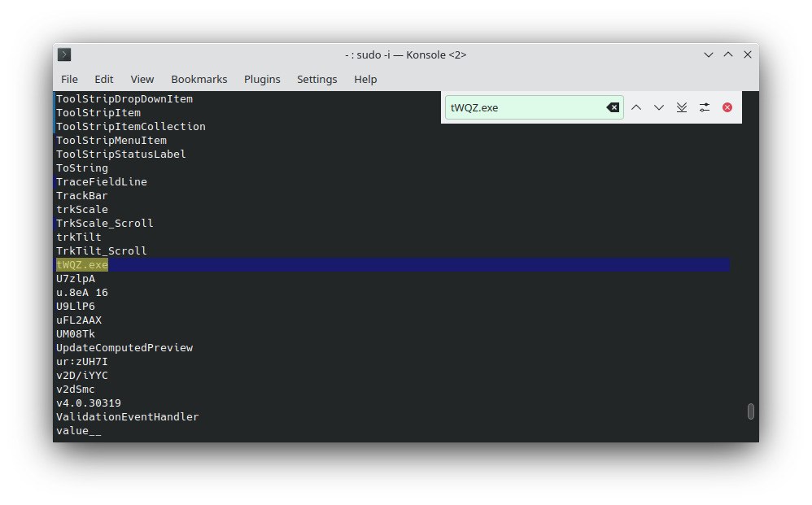This screenshot has height=505, width=812.
Task: Open the Plugins menu
Action: click(262, 79)
